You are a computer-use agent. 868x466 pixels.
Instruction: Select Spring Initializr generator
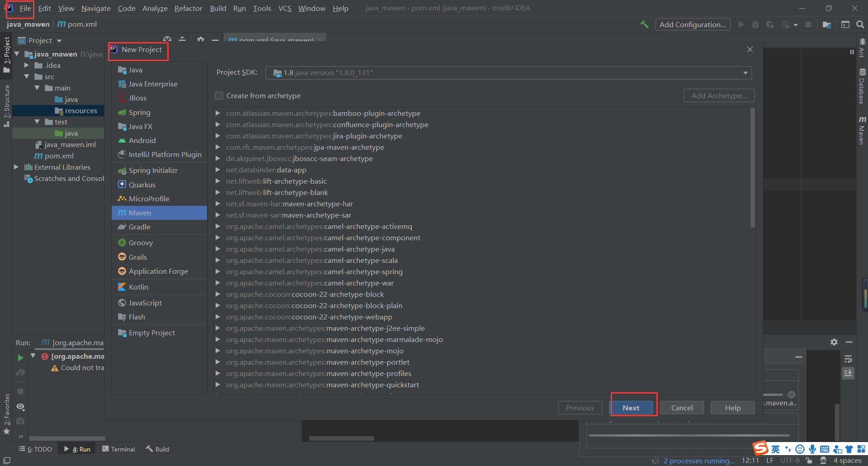(159, 170)
